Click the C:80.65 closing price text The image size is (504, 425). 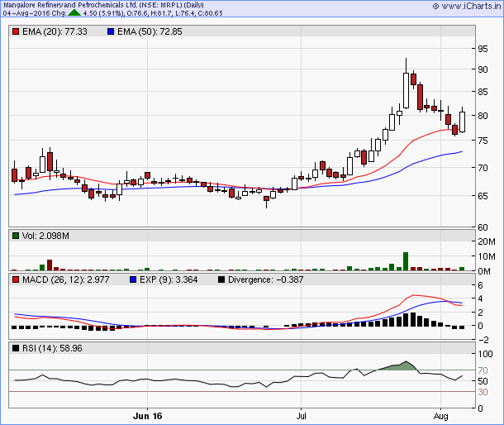(210, 13)
